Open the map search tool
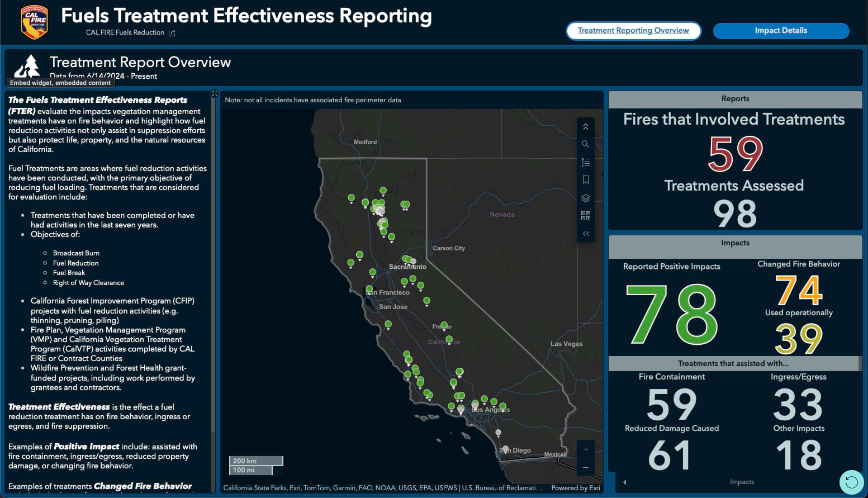 585,144
